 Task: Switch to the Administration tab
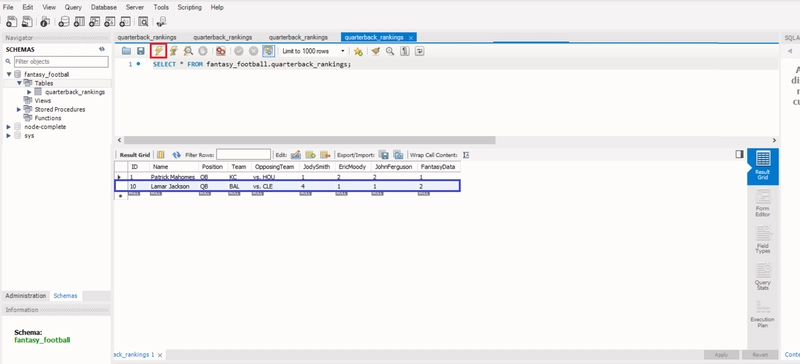[x=26, y=296]
